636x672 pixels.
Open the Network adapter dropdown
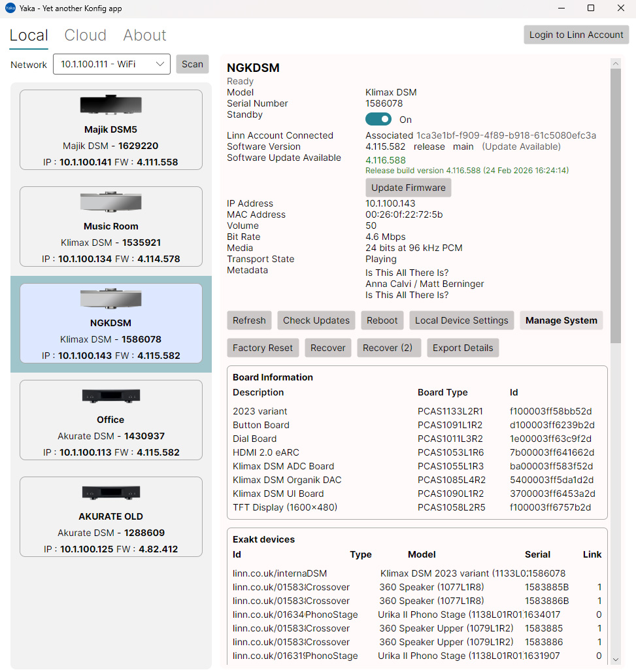[112, 64]
